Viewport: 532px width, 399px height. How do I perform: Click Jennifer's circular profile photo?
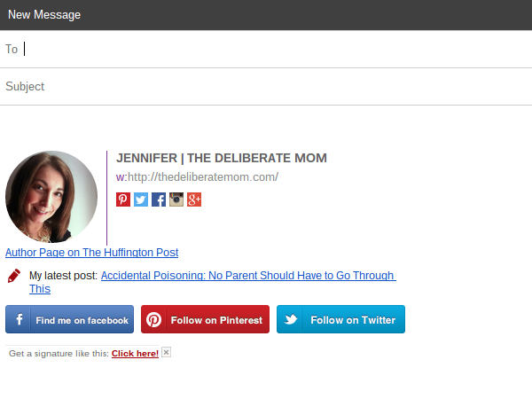coord(51,197)
